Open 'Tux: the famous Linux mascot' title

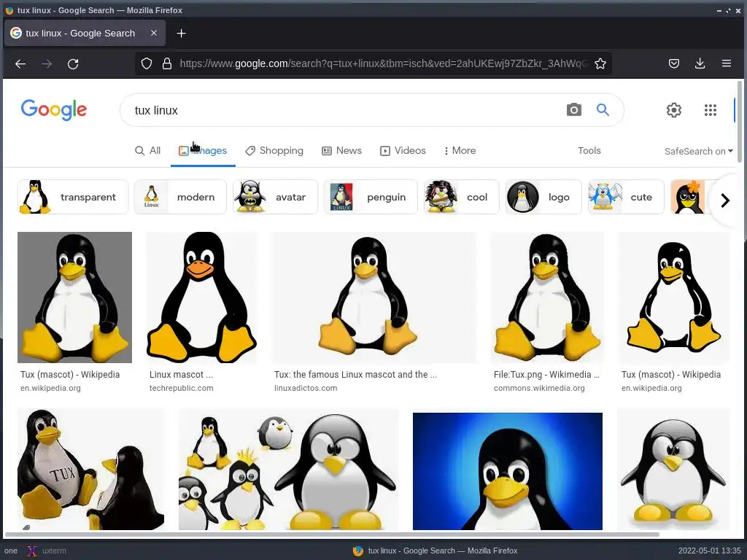pyautogui.click(x=355, y=375)
